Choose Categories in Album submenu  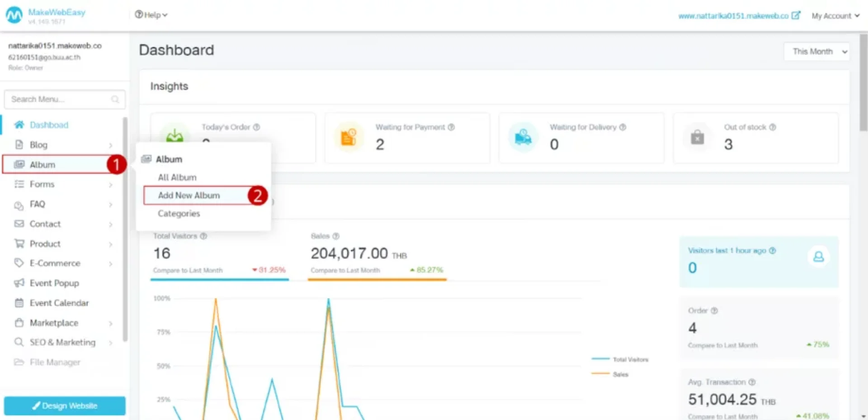179,214
